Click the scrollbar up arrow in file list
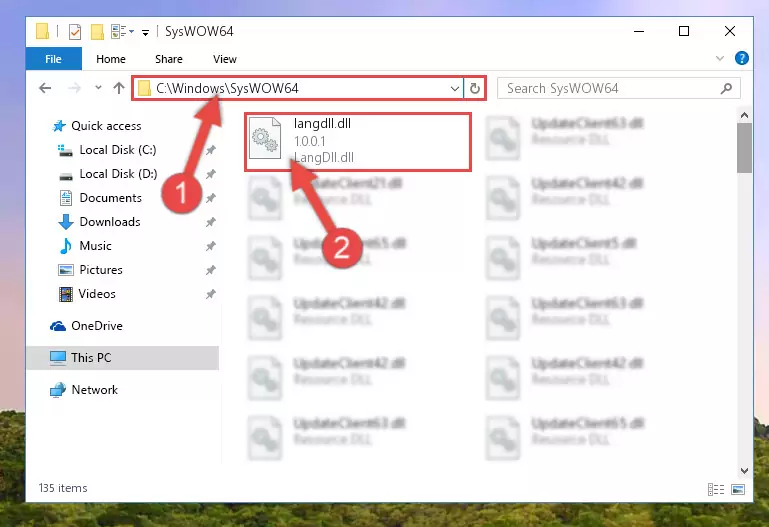The image size is (769, 527). (x=744, y=116)
